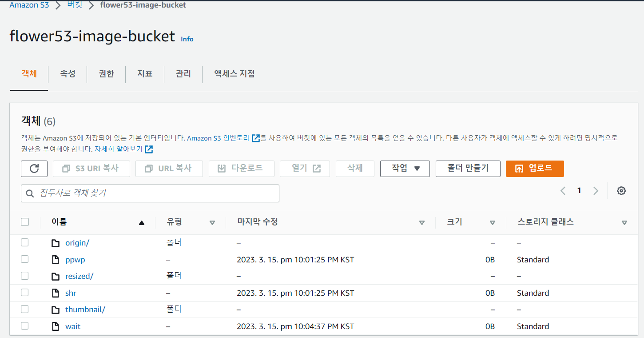The width and height of the screenshot is (644, 338).
Task: Switch to the 속성 tab
Action: click(68, 74)
